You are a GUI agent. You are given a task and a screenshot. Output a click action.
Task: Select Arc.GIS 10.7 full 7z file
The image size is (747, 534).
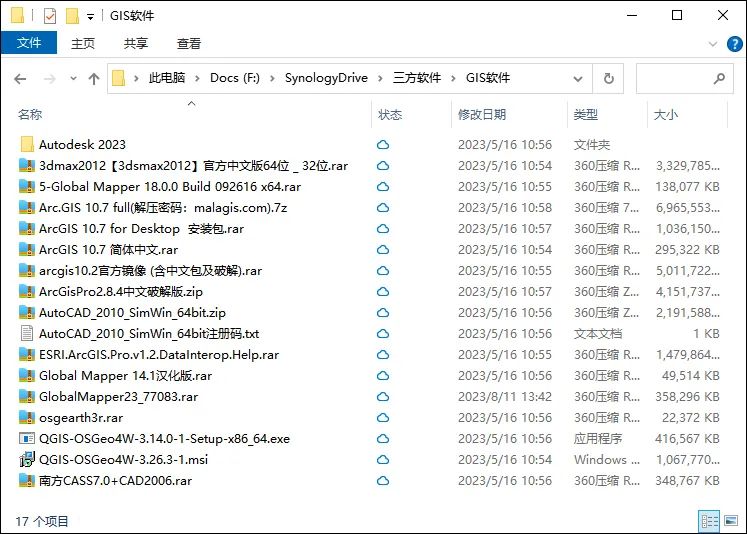[x=163, y=208]
